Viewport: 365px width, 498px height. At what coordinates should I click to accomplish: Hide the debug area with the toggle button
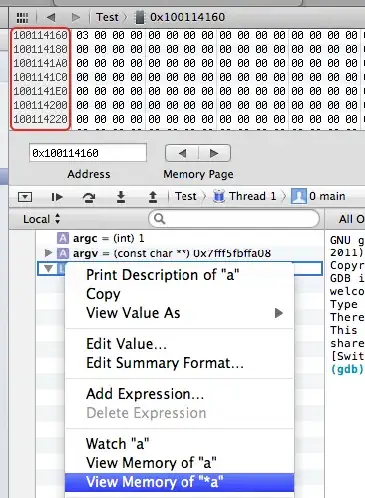tap(25, 197)
